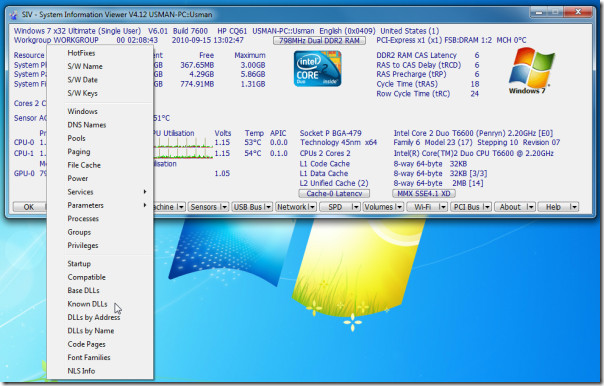Choose Groups menu item

point(100,232)
